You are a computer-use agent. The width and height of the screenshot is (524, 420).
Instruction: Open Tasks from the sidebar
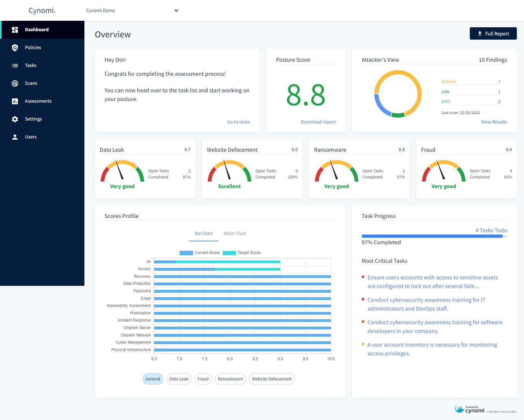coord(42,65)
